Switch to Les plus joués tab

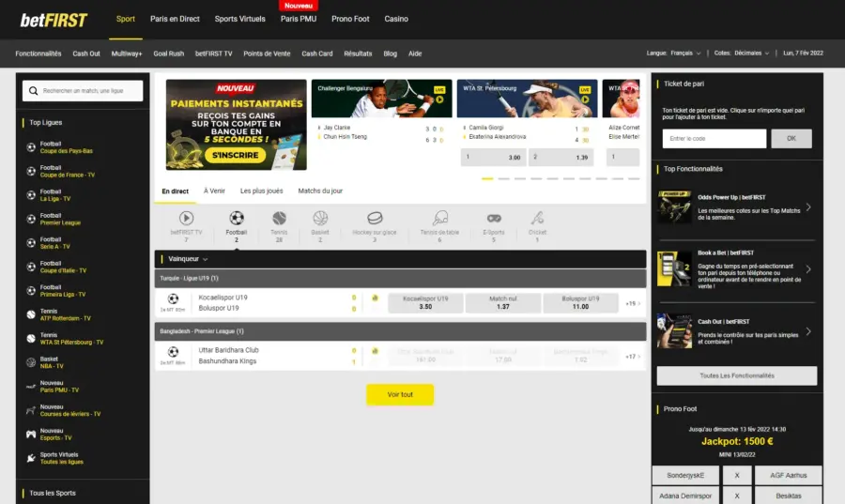point(261,191)
